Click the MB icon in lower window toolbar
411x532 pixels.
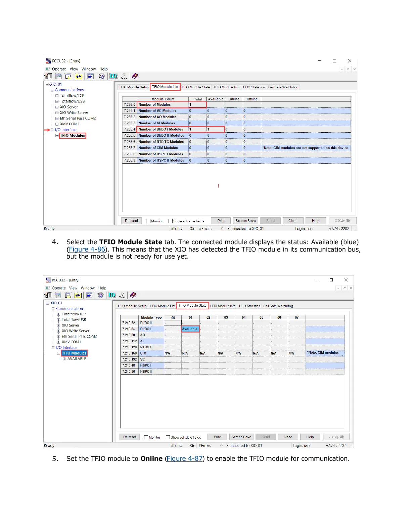coord(89,295)
